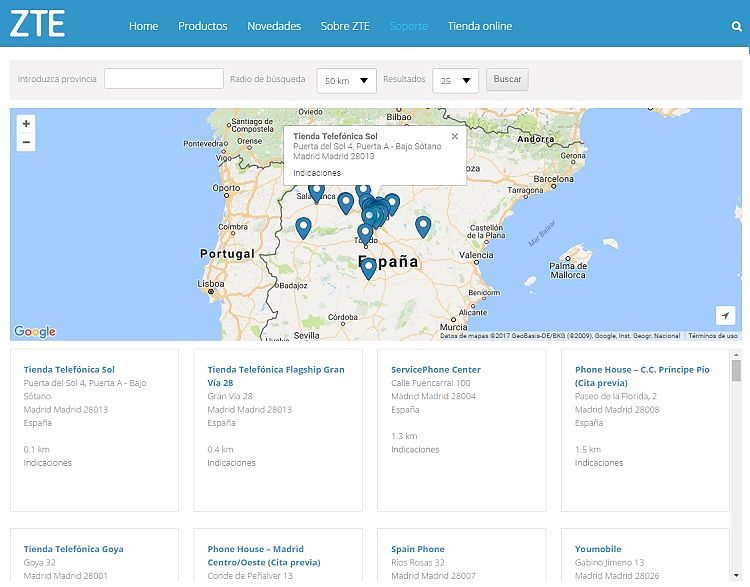Open Spain Phone store title
The width and height of the screenshot is (750, 587).
[418, 549]
